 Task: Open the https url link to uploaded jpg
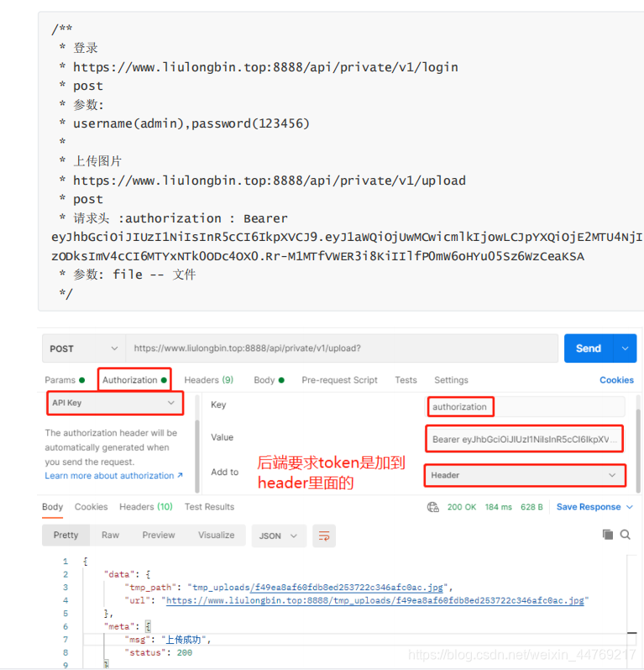374,601
